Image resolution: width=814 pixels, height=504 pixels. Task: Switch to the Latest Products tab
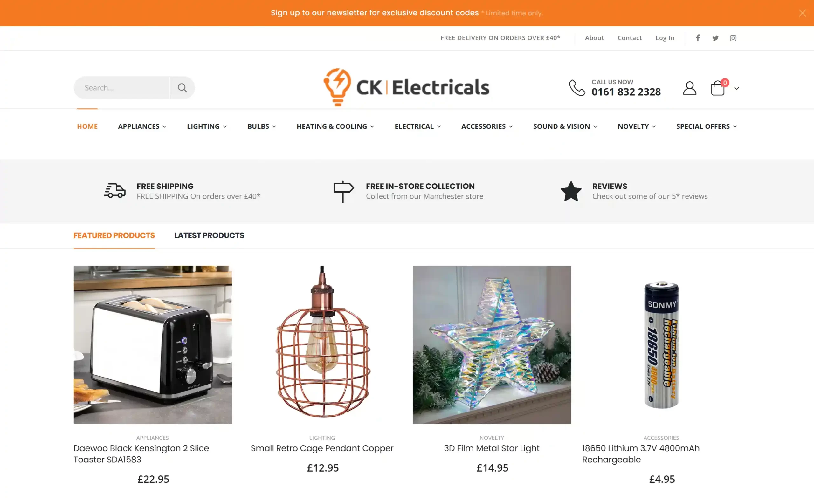[x=209, y=235]
